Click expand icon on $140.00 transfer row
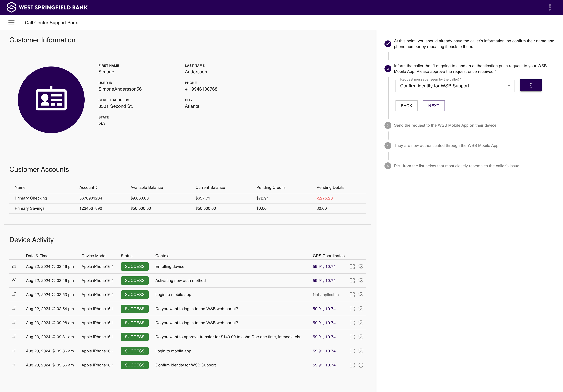 (352, 337)
